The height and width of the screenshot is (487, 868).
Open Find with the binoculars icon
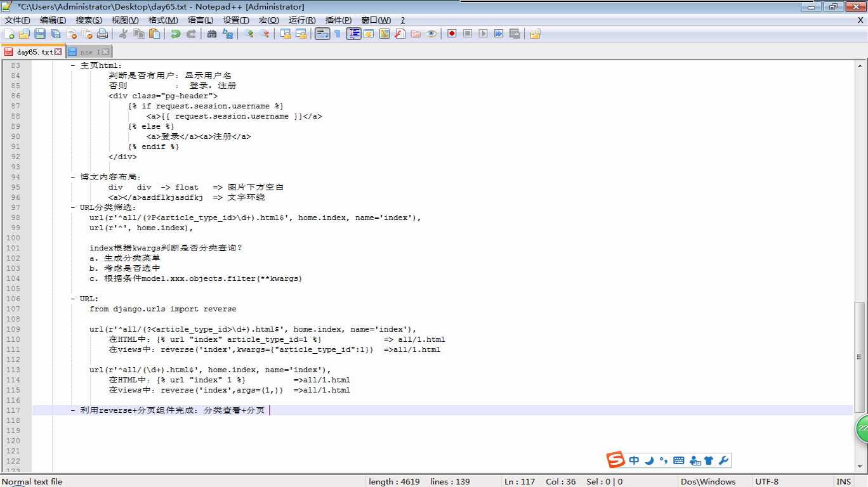[x=212, y=34]
